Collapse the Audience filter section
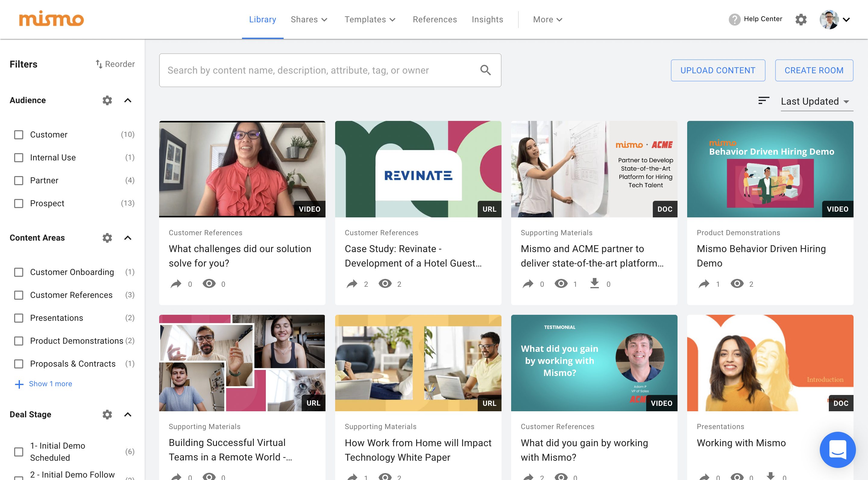Screen dimensions: 868x480 click(128, 100)
